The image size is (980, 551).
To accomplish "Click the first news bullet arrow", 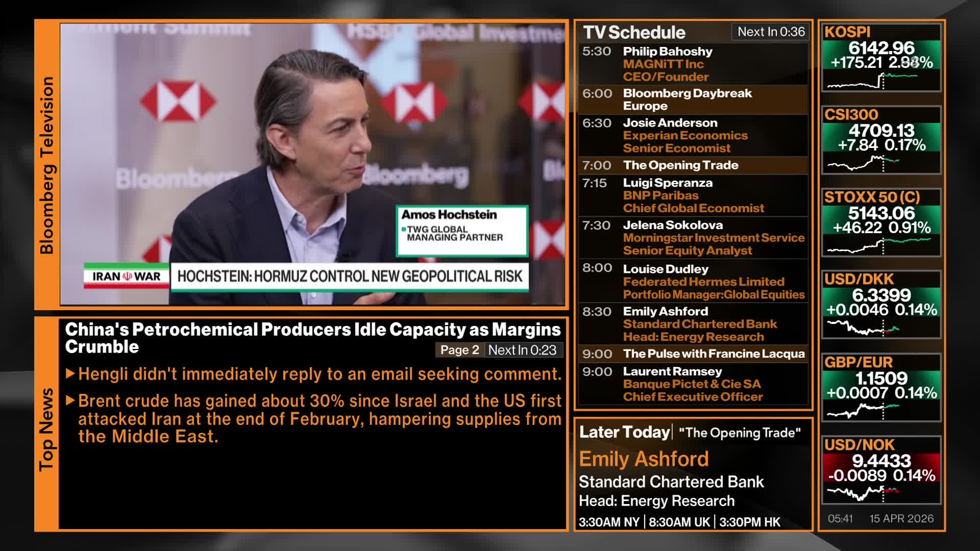I will point(70,374).
